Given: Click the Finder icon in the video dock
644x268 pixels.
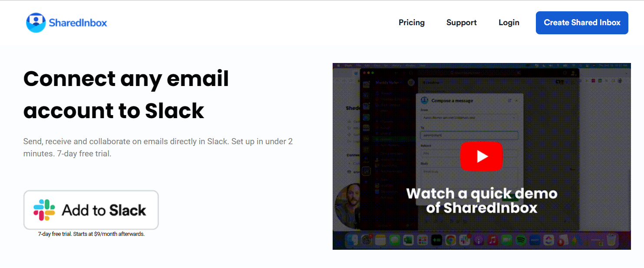Looking at the screenshot, I should (x=353, y=240).
